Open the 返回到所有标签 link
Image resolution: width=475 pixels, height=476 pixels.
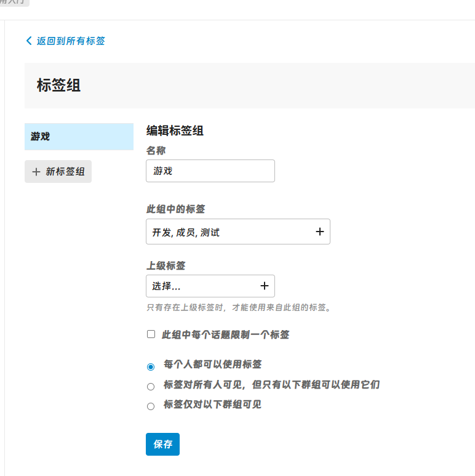(x=70, y=41)
